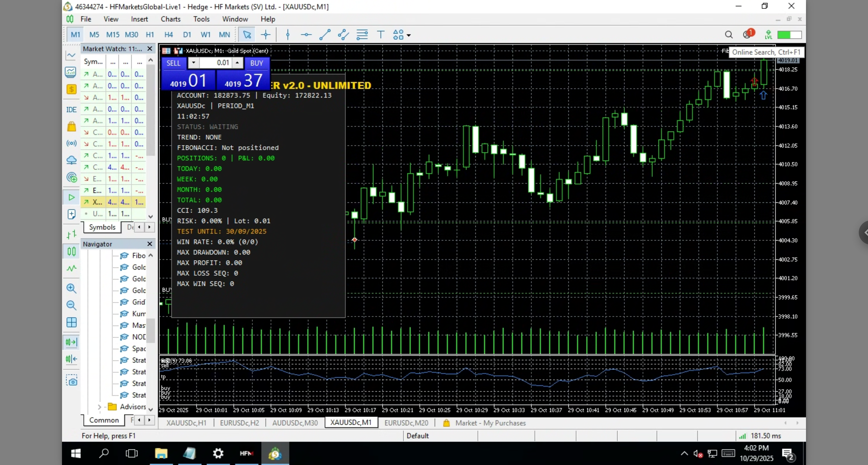Click the chart screenshot camera icon

point(71,381)
